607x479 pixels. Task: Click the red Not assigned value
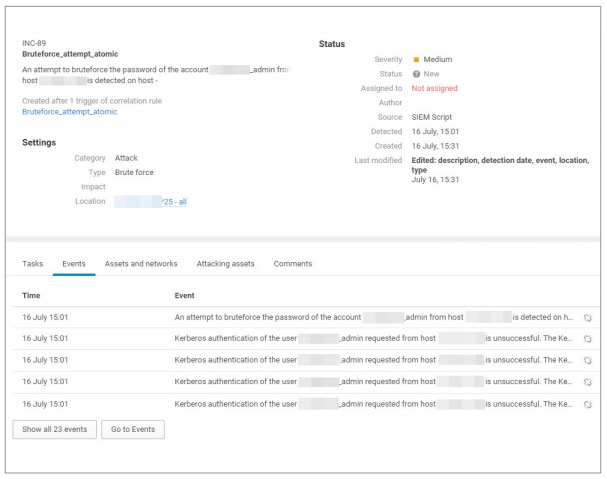(x=435, y=88)
